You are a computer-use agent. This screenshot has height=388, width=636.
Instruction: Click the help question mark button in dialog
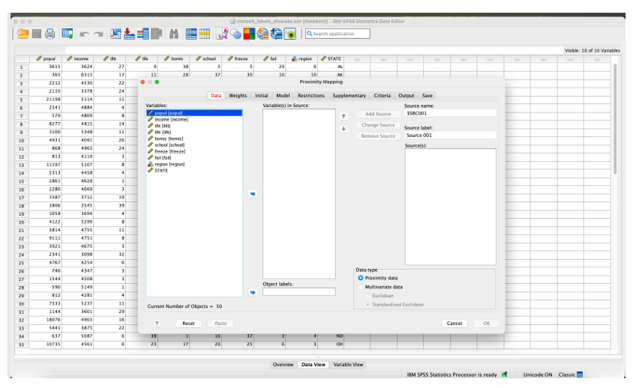click(157, 323)
